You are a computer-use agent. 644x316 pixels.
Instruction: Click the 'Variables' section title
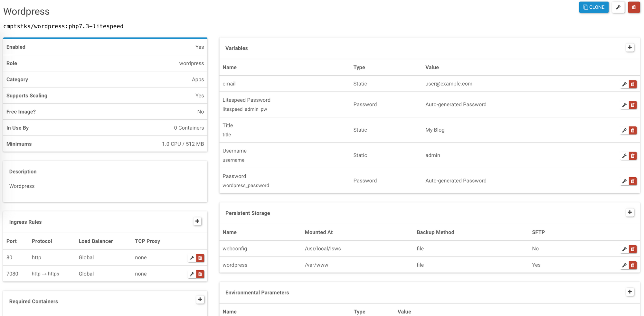pos(237,48)
